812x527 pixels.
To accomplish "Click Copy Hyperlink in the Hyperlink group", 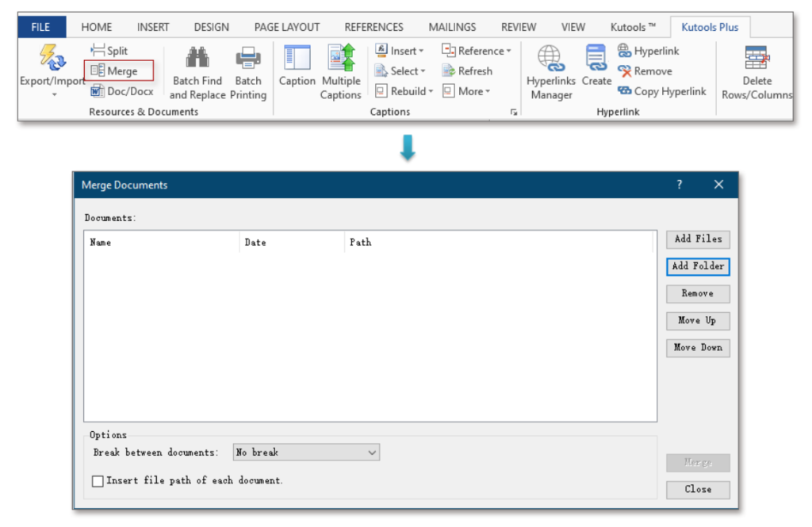I will click(x=663, y=91).
